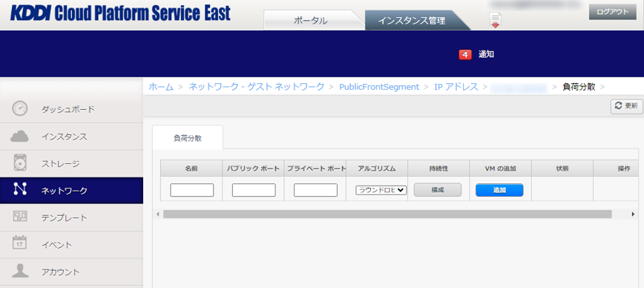The image size is (644, 288).
Task: Click the network nodes icon
Action: tap(20, 189)
